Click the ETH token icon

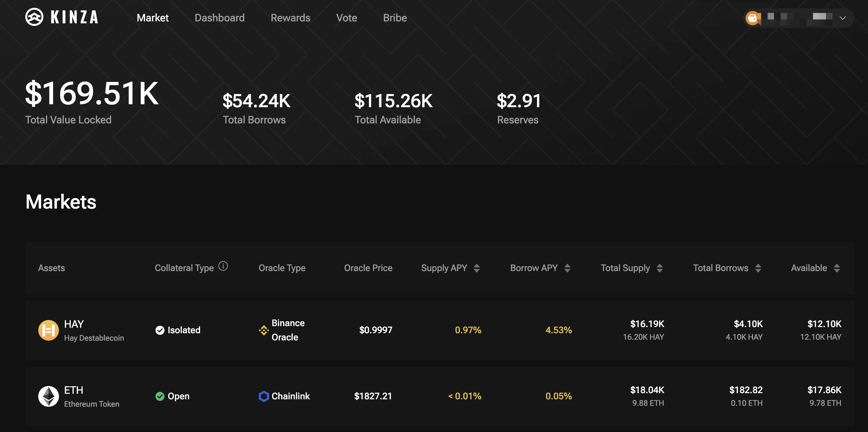48,396
